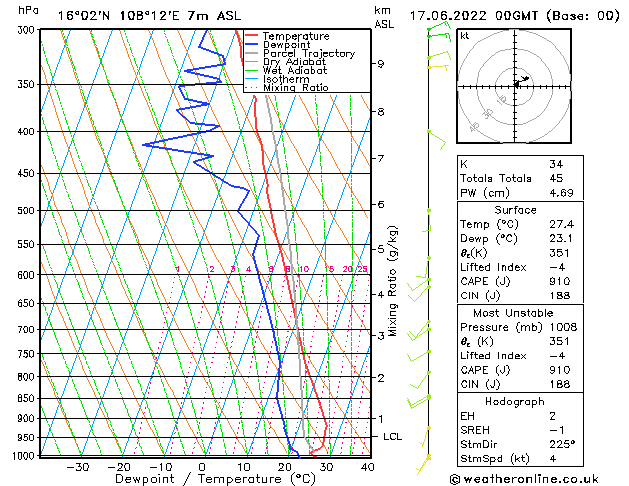Select the CIN (J) row under Surface

pyautogui.click(x=520, y=296)
